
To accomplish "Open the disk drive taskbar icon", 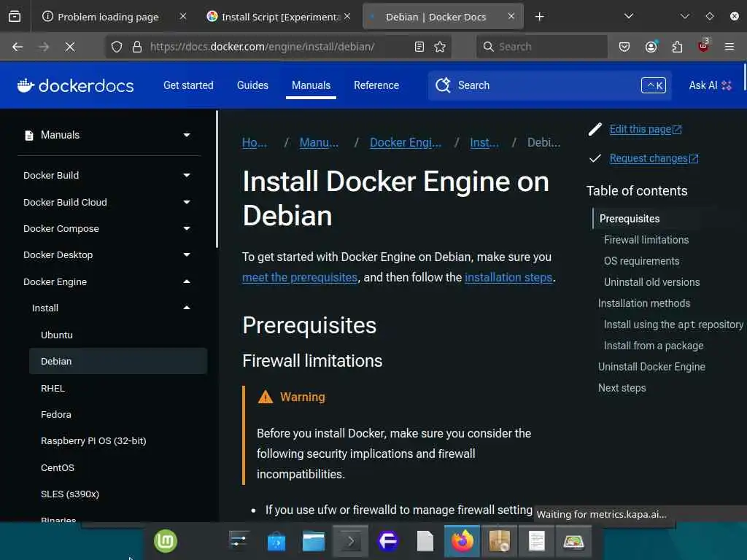I will [573, 542].
